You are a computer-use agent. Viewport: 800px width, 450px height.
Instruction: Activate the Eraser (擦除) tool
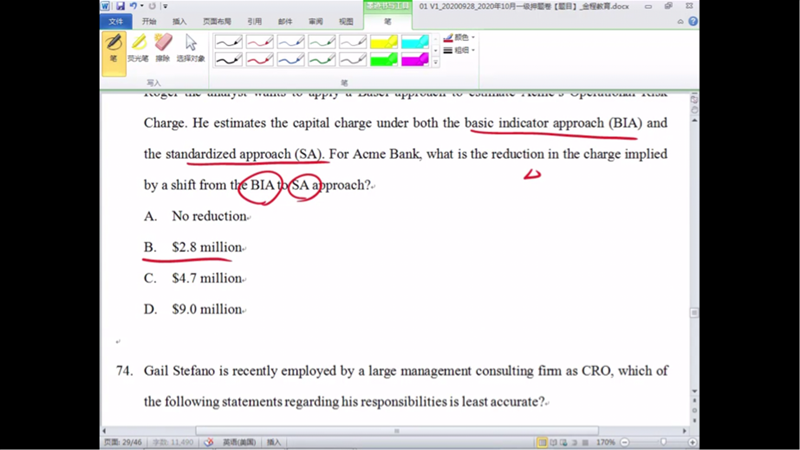(163, 48)
